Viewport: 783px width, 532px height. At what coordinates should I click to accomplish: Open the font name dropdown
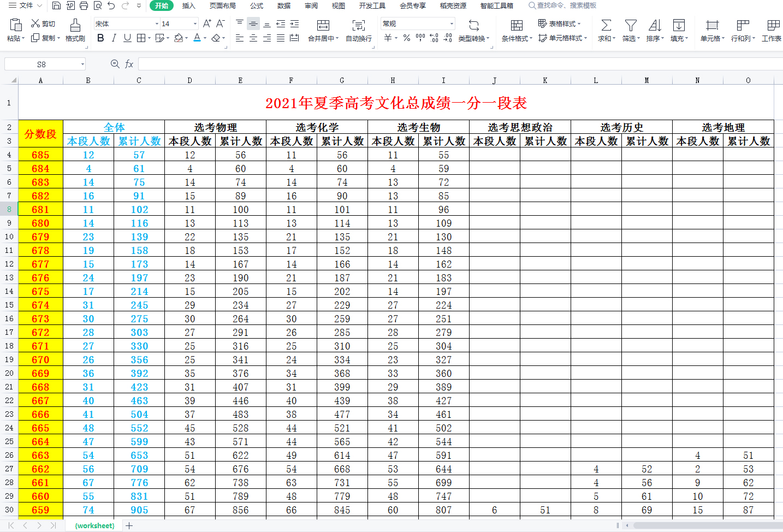(157, 23)
